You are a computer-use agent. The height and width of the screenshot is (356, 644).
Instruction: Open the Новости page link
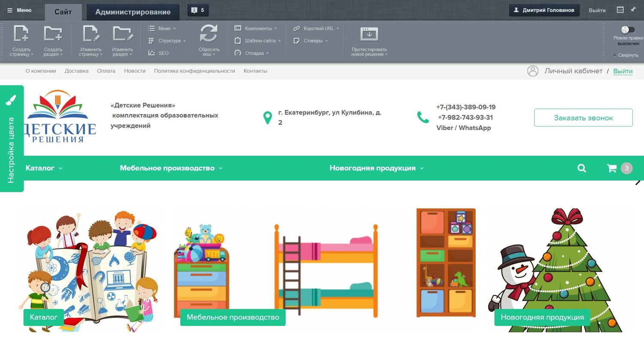click(x=135, y=71)
